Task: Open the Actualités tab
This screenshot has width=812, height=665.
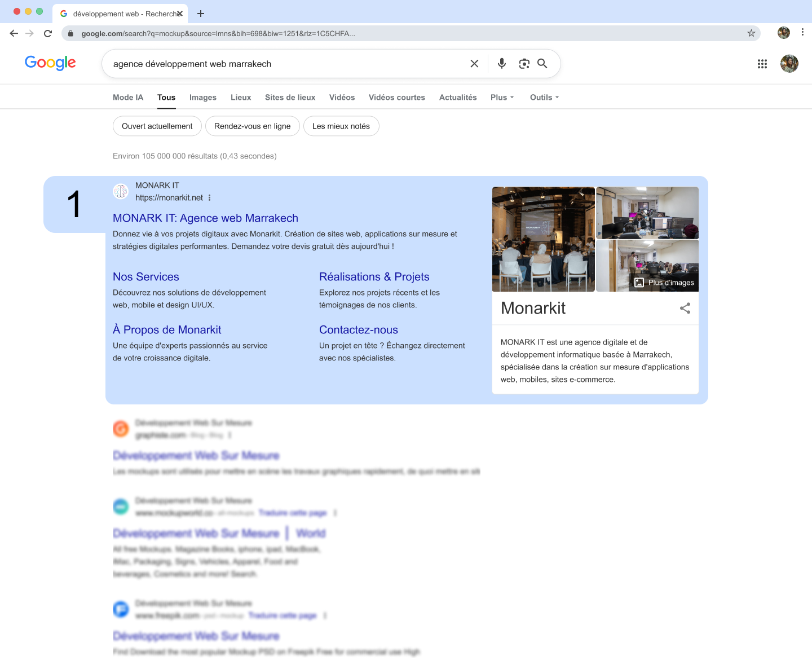Action: point(458,98)
